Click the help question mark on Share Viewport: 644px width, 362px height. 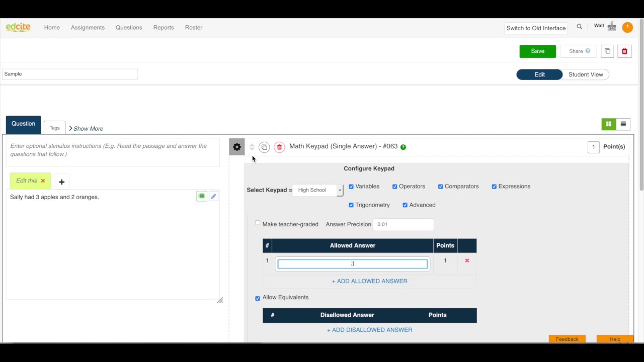[588, 51]
